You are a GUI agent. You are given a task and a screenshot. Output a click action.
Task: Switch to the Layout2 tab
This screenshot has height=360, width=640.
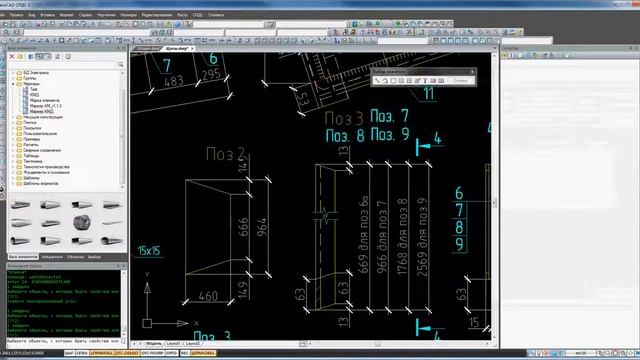coord(193,344)
